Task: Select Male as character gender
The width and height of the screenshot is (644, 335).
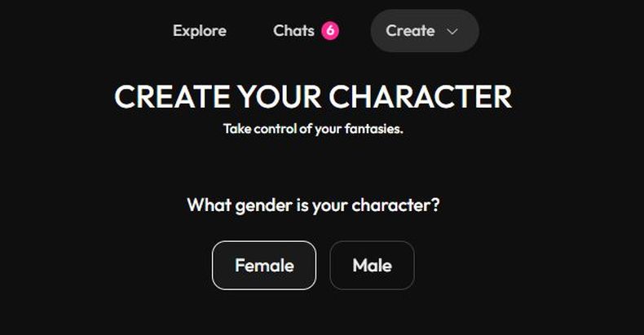Action: [x=372, y=265]
